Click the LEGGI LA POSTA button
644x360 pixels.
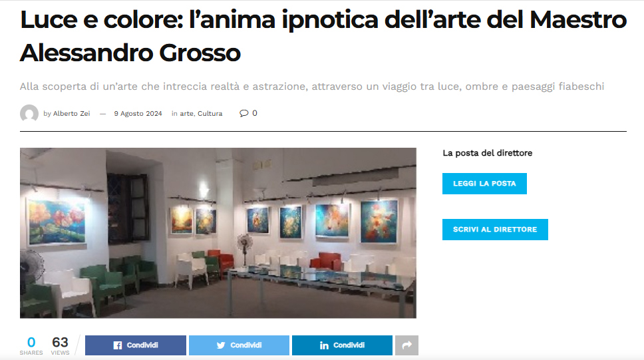[484, 184]
